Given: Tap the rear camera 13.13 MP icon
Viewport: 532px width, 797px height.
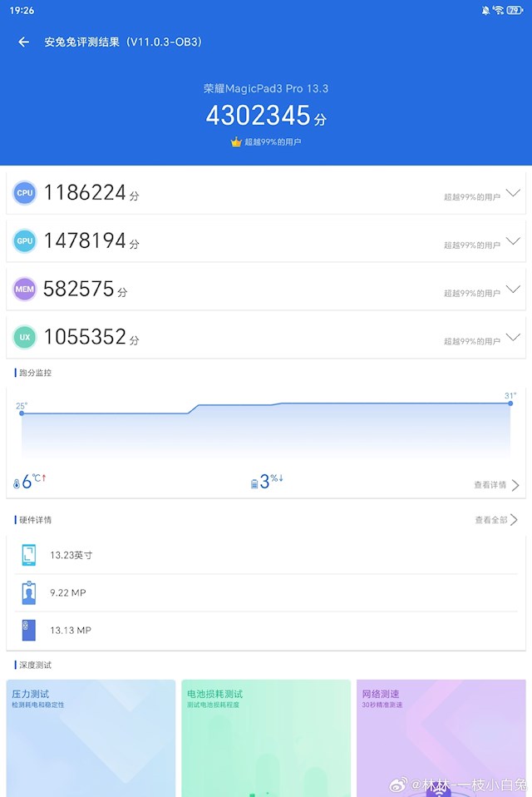Looking at the screenshot, I should [29, 631].
